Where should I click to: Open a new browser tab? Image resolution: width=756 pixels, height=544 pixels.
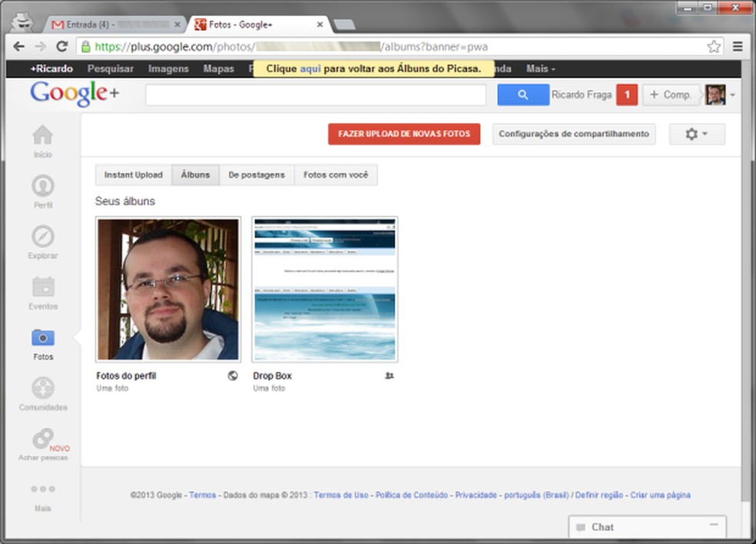tap(344, 24)
